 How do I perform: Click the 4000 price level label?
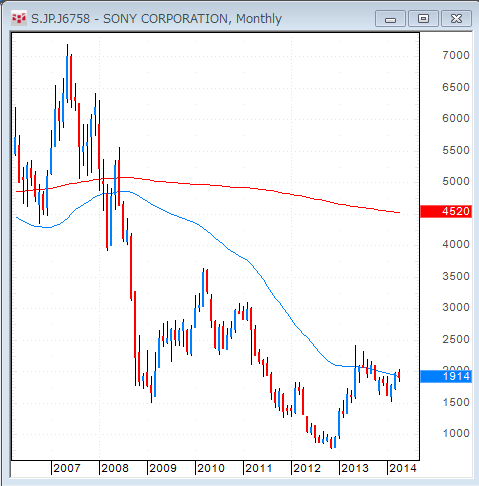point(456,244)
